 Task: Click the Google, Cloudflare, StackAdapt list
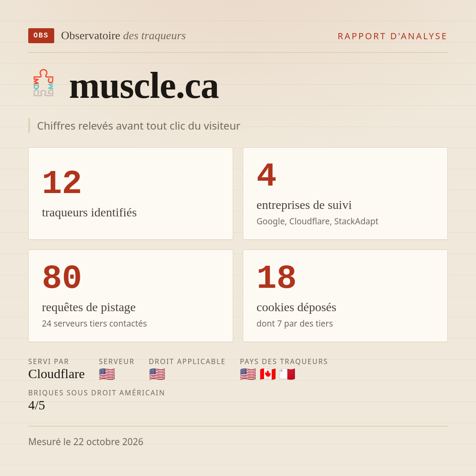pyautogui.click(x=317, y=221)
